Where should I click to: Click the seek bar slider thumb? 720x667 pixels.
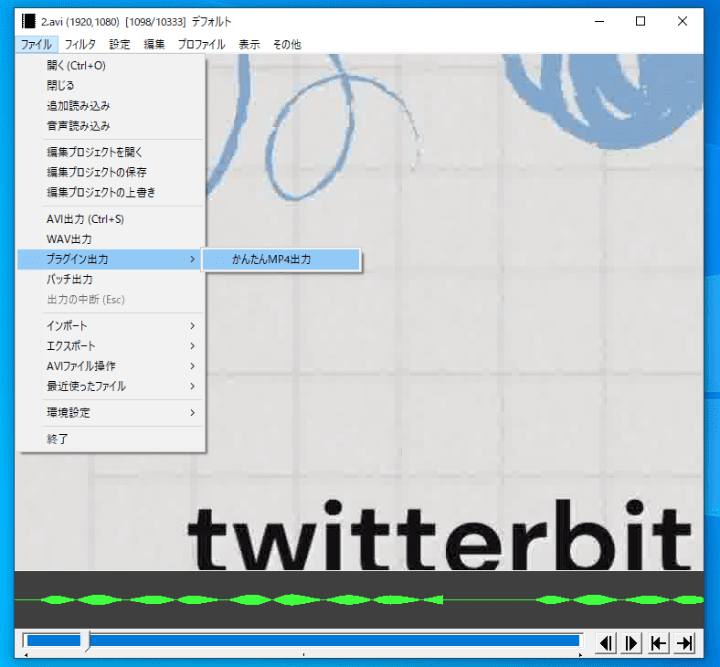87,640
